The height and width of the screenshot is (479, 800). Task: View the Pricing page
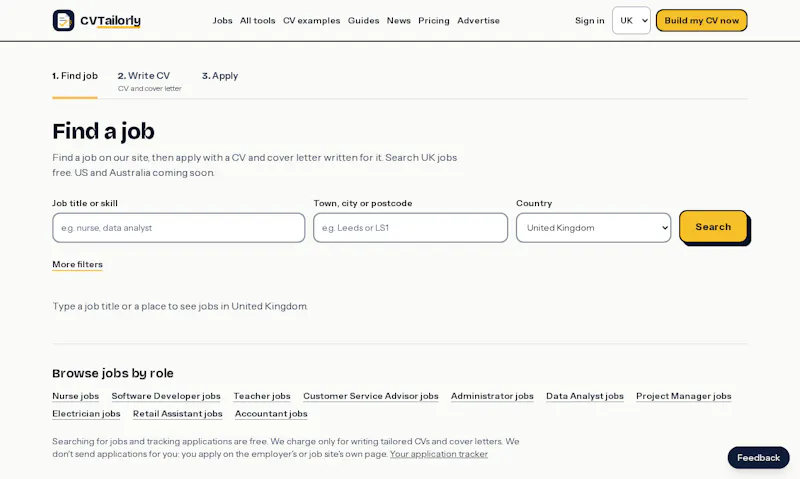click(x=434, y=20)
